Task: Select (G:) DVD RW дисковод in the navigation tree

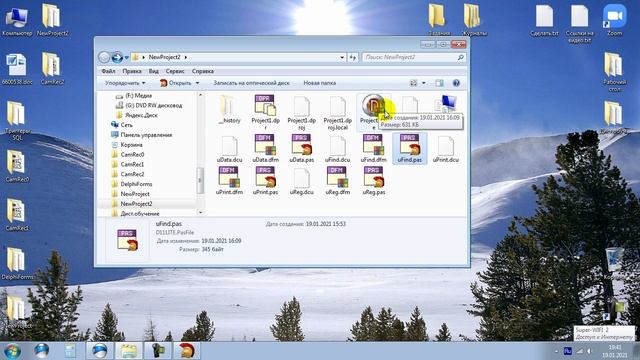Action: [153, 105]
